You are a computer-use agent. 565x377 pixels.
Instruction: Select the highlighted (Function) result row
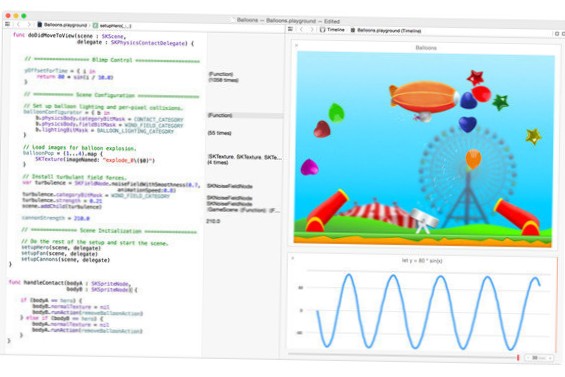[x=245, y=115]
